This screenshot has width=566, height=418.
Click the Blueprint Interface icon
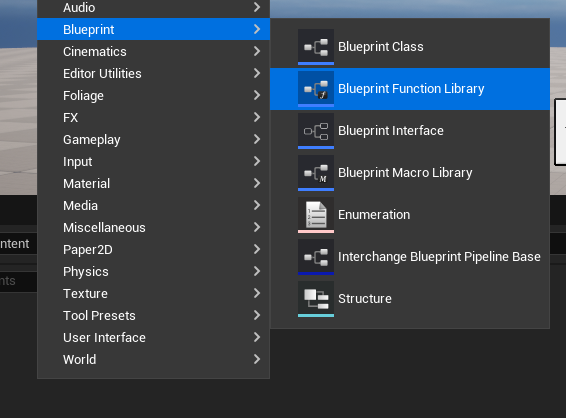(316, 131)
